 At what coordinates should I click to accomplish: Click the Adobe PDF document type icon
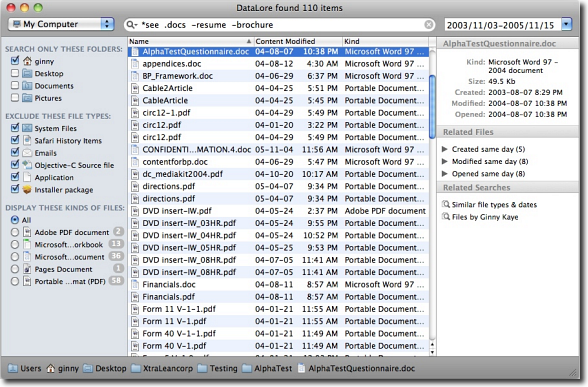coord(27,232)
